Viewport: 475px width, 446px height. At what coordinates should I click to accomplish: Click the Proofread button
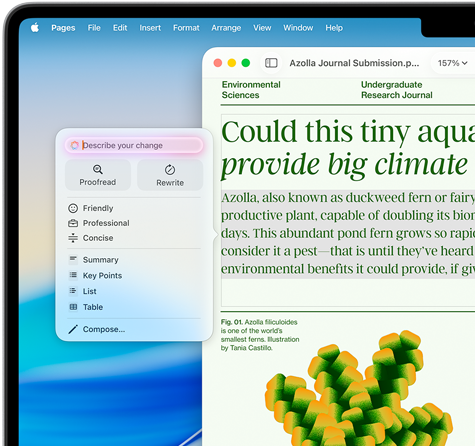tap(98, 175)
